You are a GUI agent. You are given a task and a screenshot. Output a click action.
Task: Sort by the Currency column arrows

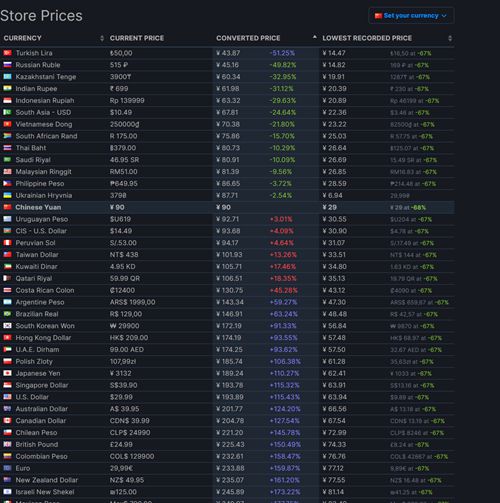102,38
